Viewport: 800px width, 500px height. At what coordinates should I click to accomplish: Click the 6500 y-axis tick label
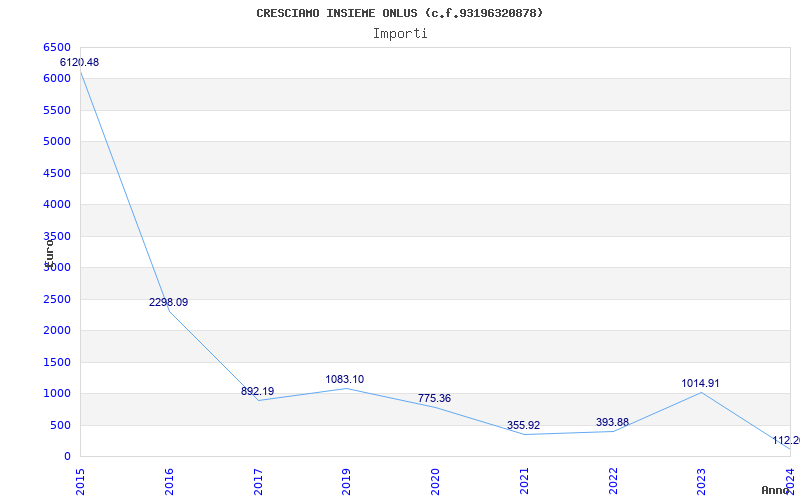coord(57,47)
